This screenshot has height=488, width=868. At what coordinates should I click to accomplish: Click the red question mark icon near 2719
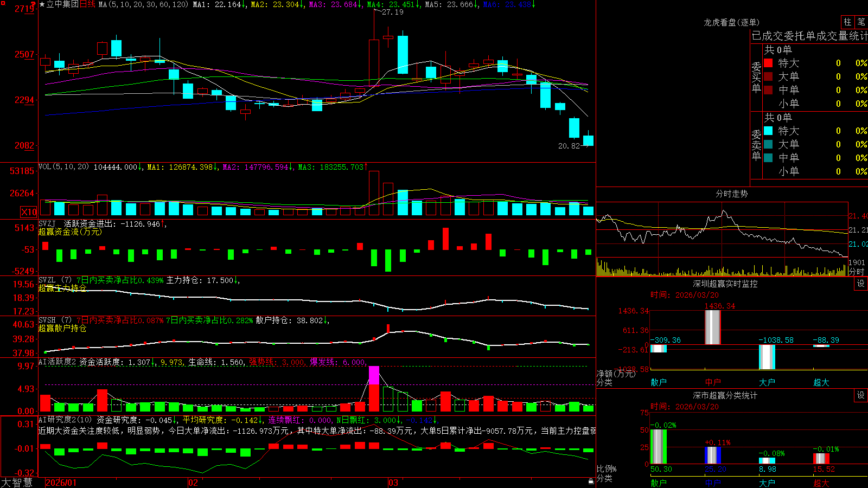[x=34, y=5]
